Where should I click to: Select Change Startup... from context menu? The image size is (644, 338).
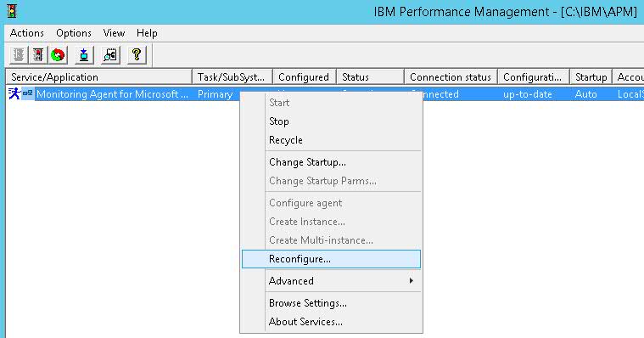(x=331, y=162)
